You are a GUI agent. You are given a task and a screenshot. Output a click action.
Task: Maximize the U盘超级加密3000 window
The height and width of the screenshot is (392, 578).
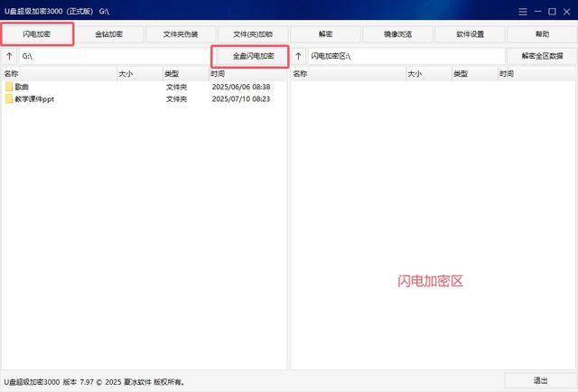pos(552,12)
